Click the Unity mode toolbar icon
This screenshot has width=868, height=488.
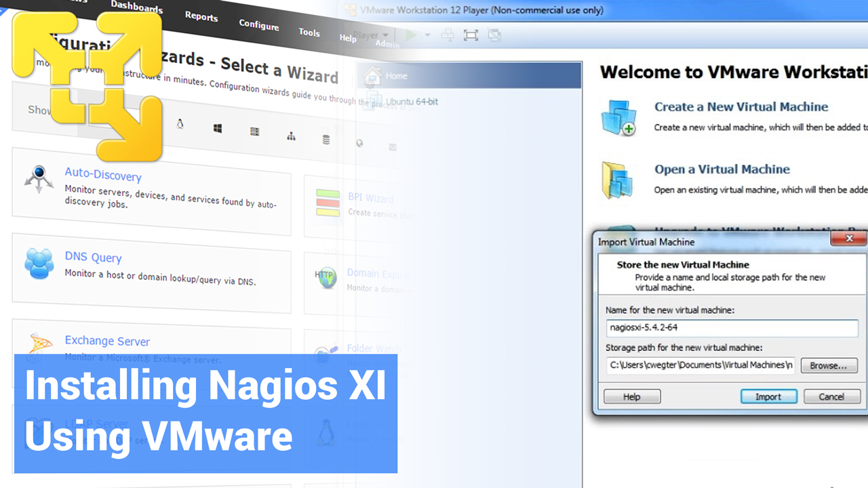pyautogui.click(x=494, y=35)
